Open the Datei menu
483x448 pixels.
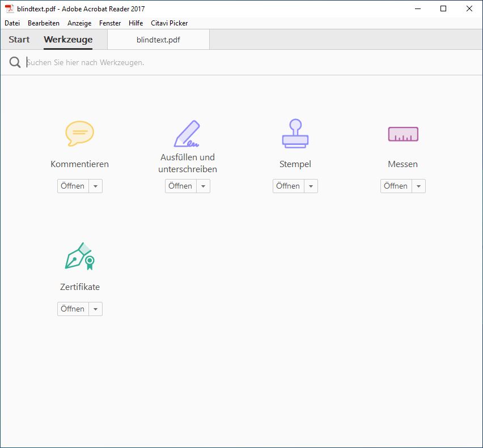coord(12,23)
